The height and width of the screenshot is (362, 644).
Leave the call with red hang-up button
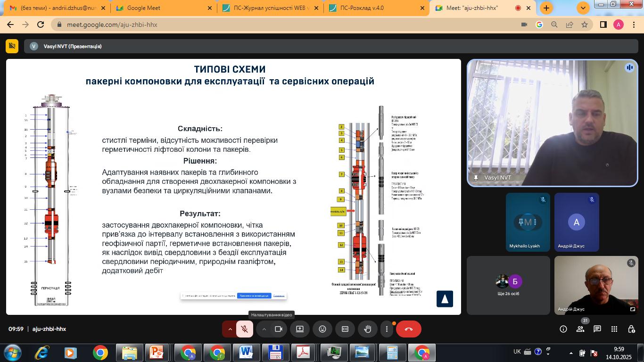click(x=408, y=329)
